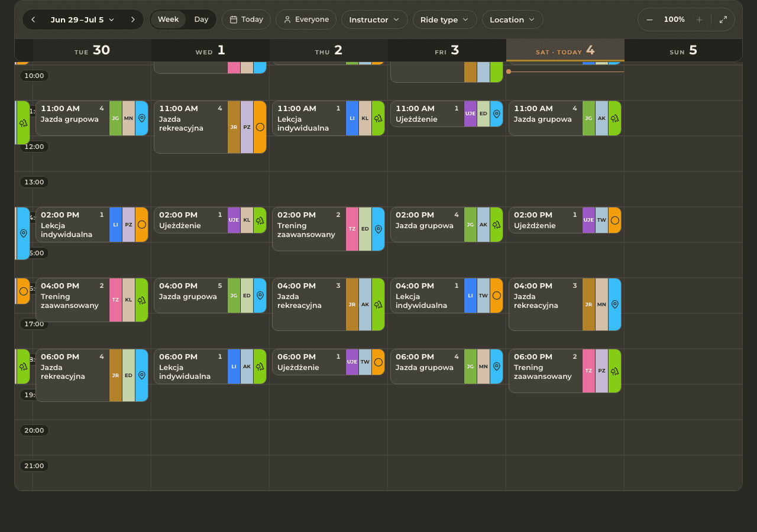757x532 pixels.
Task: Click green JG chip on Tuesday 11:00 AM event
Action: (x=116, y=118)
